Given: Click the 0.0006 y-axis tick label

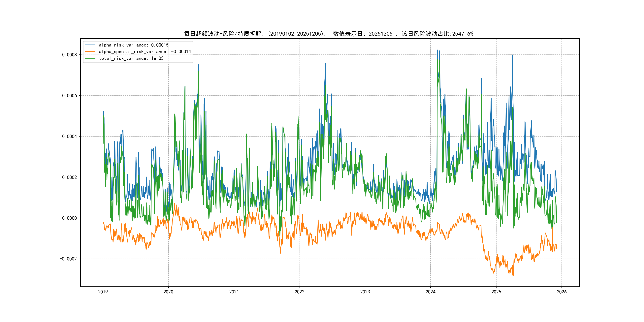Looking at the screenshot, I should point(70,95).
